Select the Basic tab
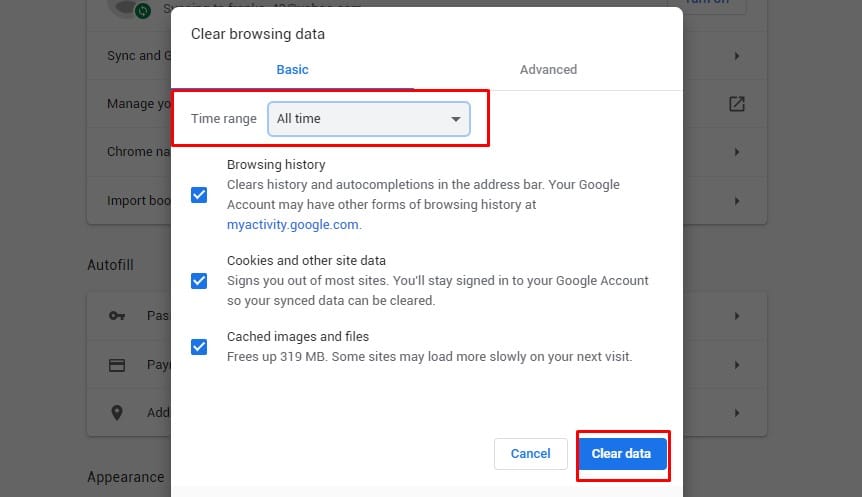Image resolution: width=862 pixels, height=497 pixels. tap(292, 70)
